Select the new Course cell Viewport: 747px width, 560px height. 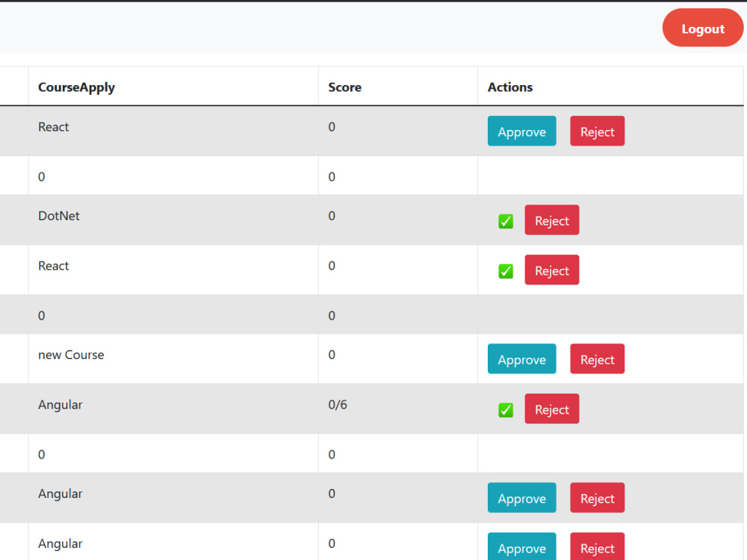coord(173,358)
